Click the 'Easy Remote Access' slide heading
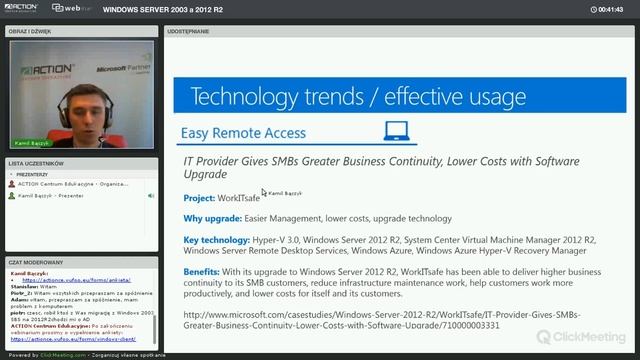The height and width of the screenshot is (360, 640). click(243, 133)
